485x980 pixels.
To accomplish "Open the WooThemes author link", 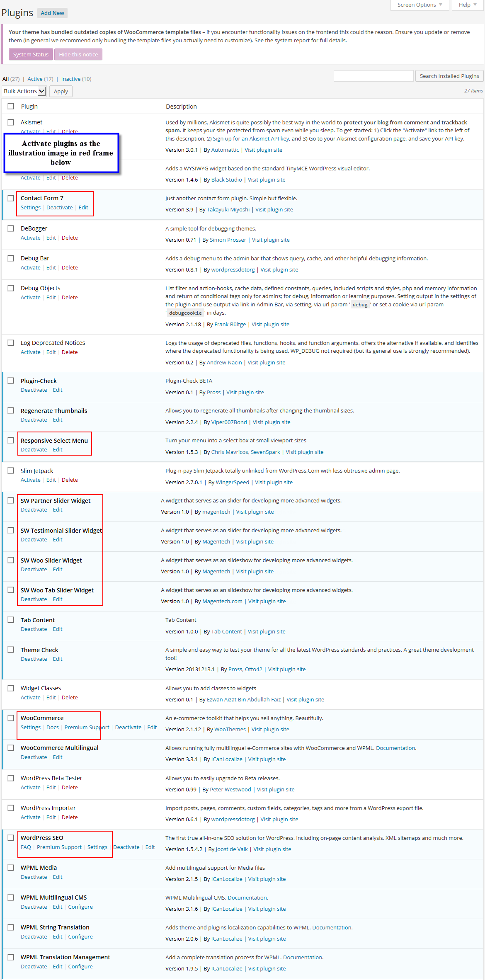I will (230, 730).
